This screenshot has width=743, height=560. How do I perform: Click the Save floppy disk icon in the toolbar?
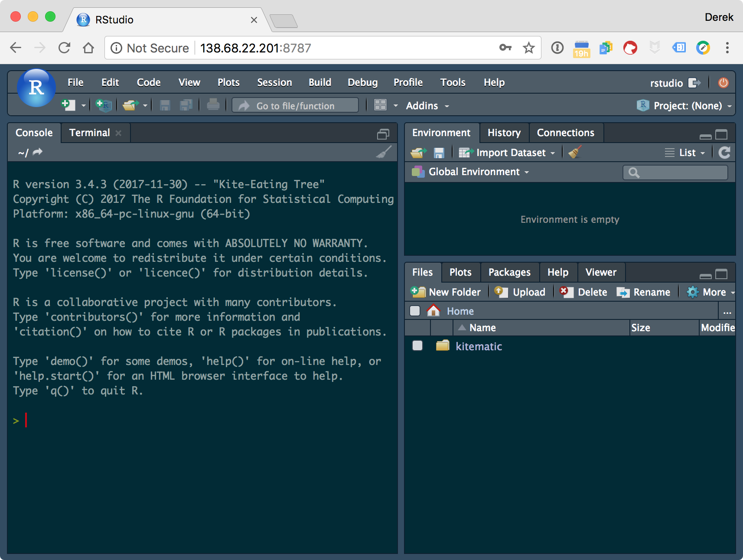click(x=165, y=105)
